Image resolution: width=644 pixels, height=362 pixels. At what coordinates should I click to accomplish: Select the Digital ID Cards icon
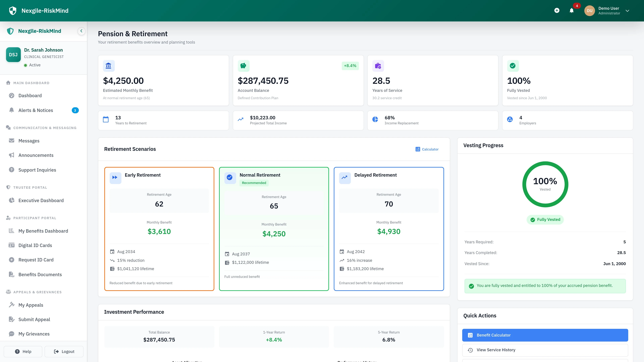tap(12, 245)
